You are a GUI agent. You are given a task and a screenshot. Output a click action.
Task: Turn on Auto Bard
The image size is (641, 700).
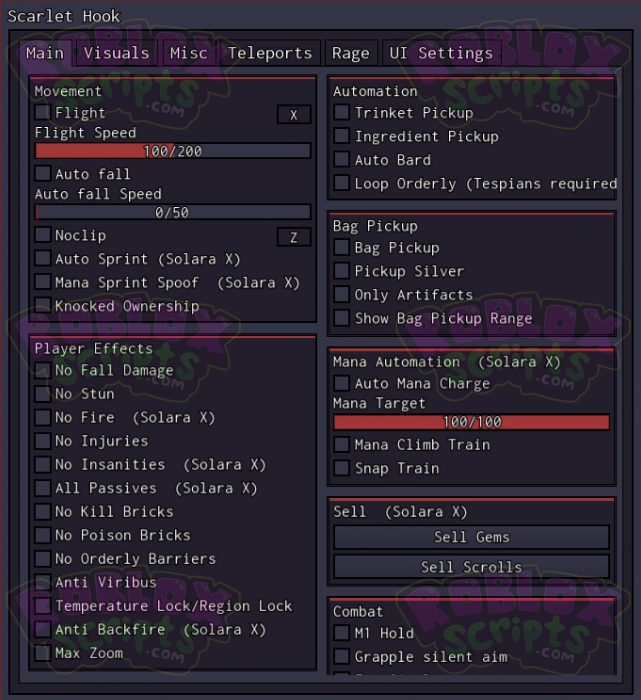click(342, 160)
